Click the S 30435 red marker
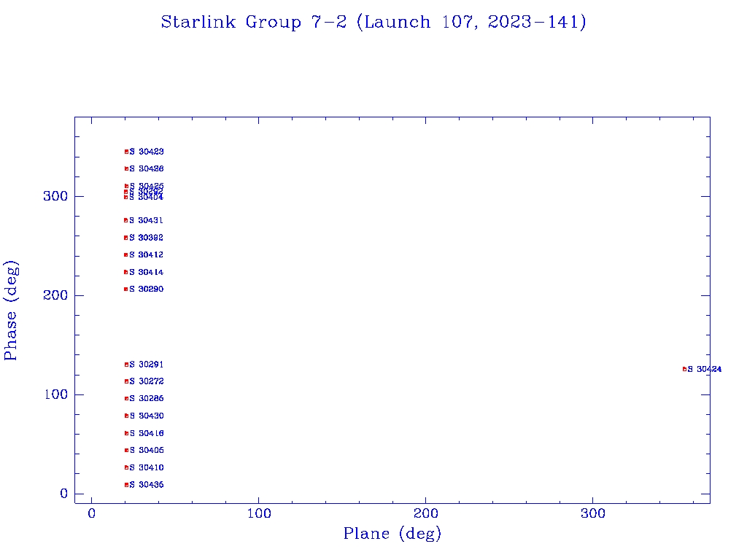The height and width of the screenshot is (560, 747). tap(126, 485)
